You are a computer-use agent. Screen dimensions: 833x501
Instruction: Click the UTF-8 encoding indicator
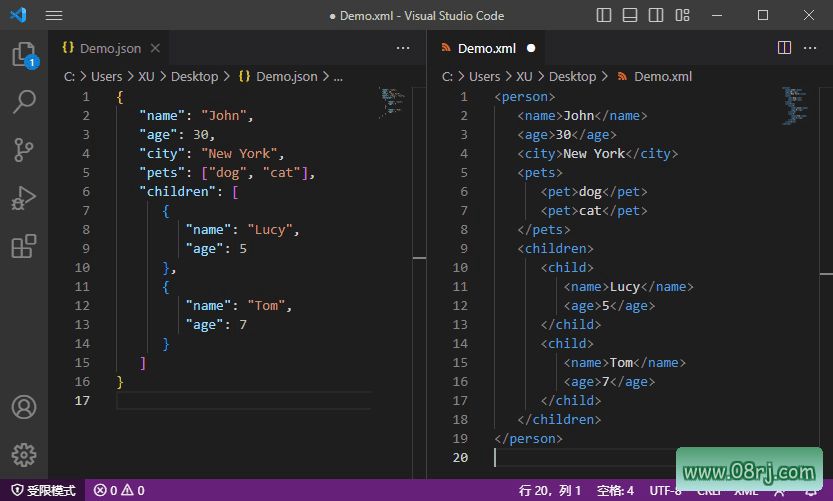click(x=665, y=490)
